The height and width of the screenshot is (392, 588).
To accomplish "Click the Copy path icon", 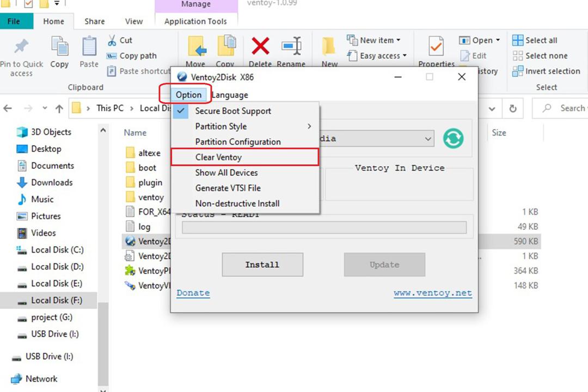I will 112,56.
